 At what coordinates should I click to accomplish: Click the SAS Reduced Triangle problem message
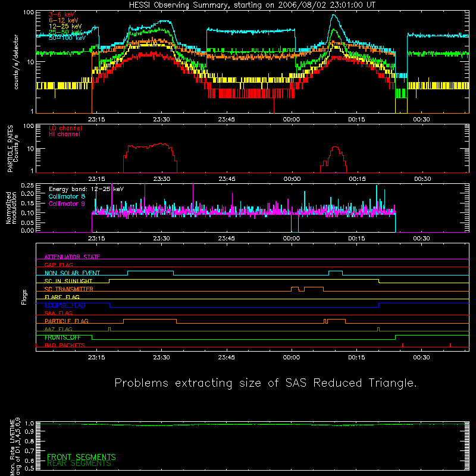[x=265, y=383]
